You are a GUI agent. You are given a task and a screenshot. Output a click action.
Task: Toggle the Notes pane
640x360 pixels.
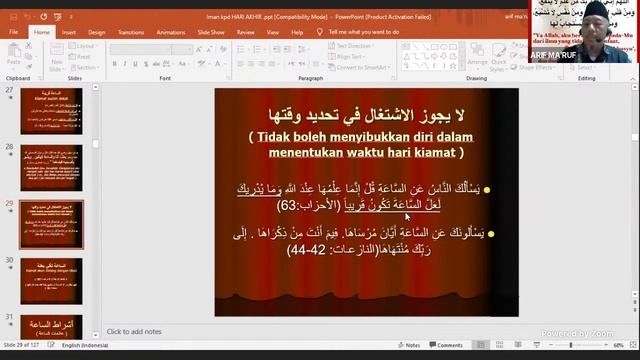pyautogui.click(x=409, y=345)
